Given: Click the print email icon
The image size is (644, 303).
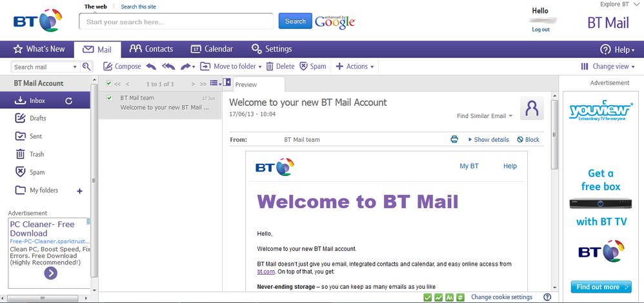Looking at the screenshot, I should [x=454, y=140].
